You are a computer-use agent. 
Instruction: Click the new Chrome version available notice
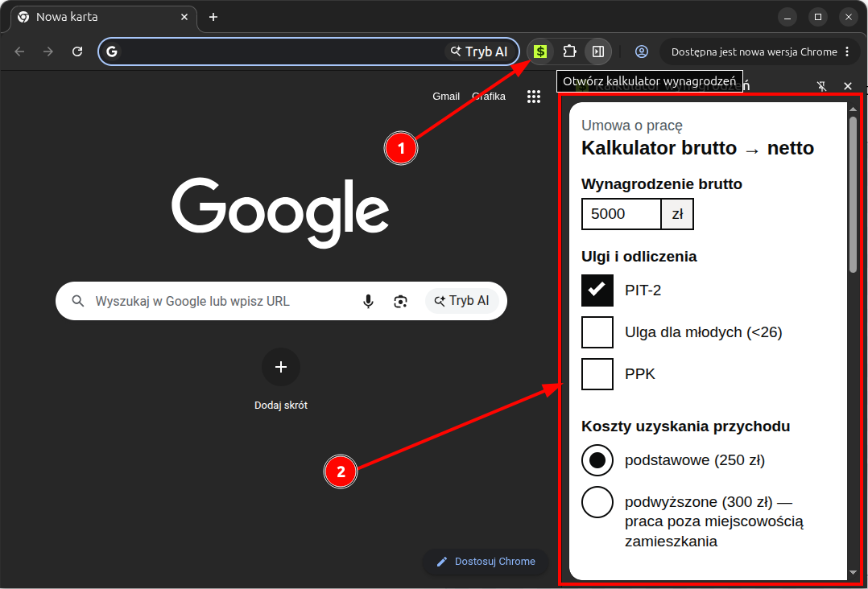click(754, 51)
